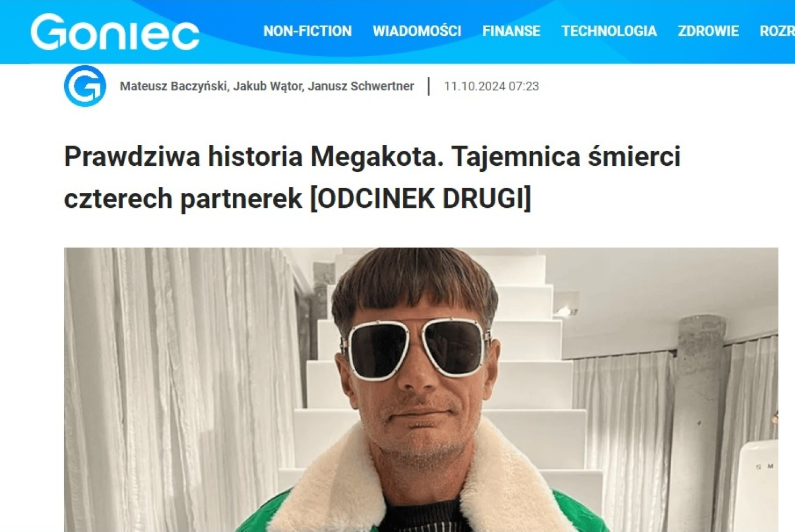The image size is (795, 532).
Task: Click the article headline about Megakot
Action: pos(372,177)
